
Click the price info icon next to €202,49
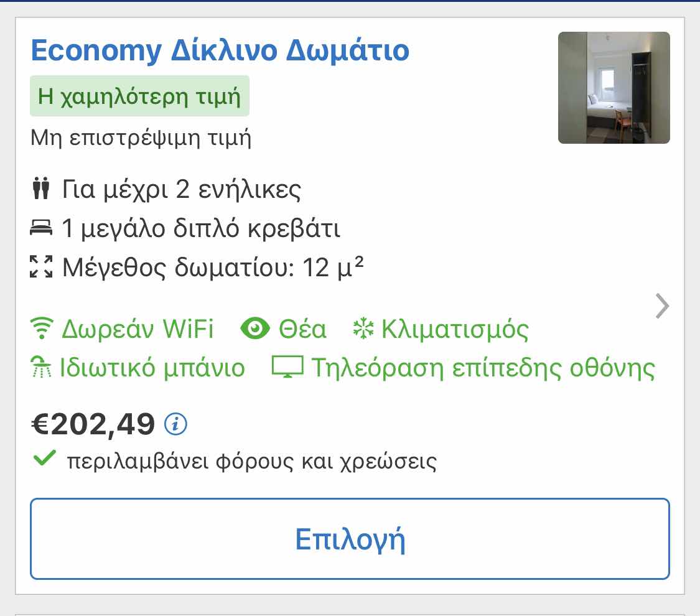pyautogui.click(x=175, y=424)
